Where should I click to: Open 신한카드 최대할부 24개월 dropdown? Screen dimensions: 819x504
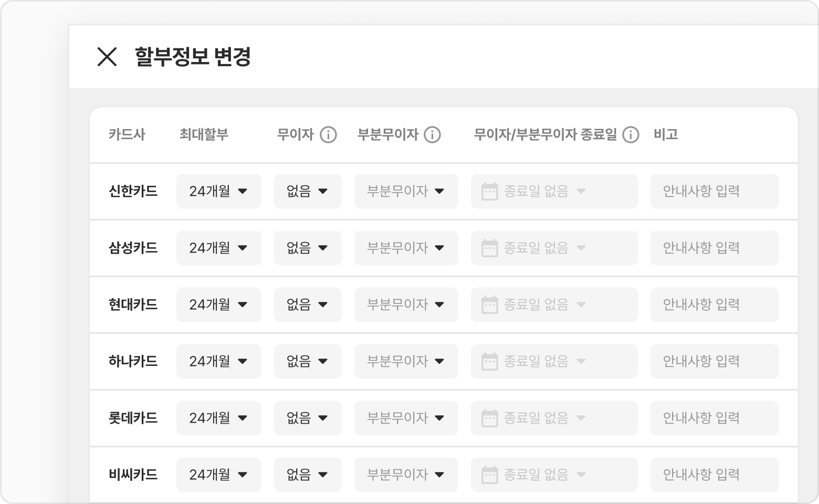(218, 192)
